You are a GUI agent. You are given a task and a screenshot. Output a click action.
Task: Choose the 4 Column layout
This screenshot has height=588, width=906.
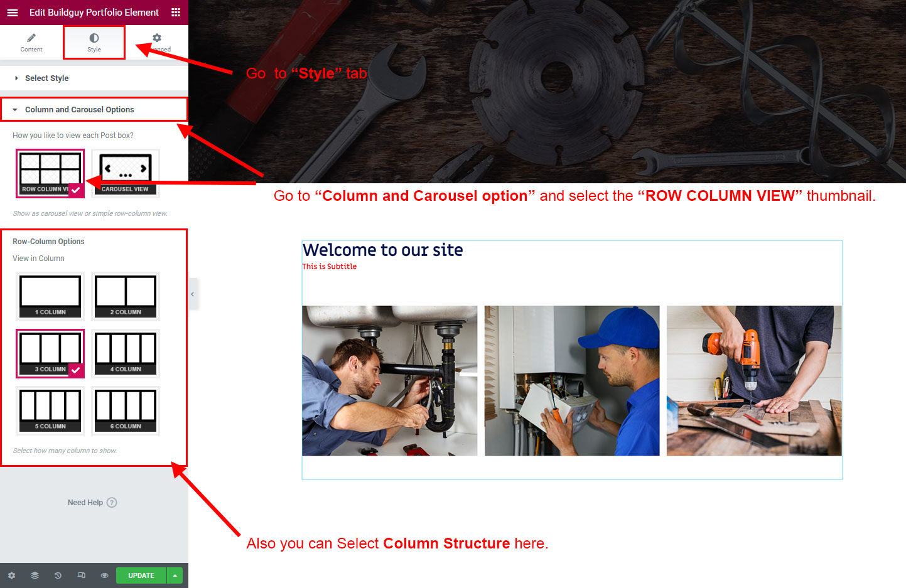coord(126,353)
